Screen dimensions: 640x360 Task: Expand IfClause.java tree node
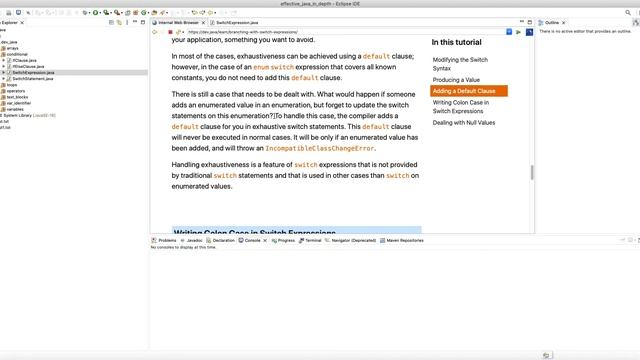pos(4,60)
